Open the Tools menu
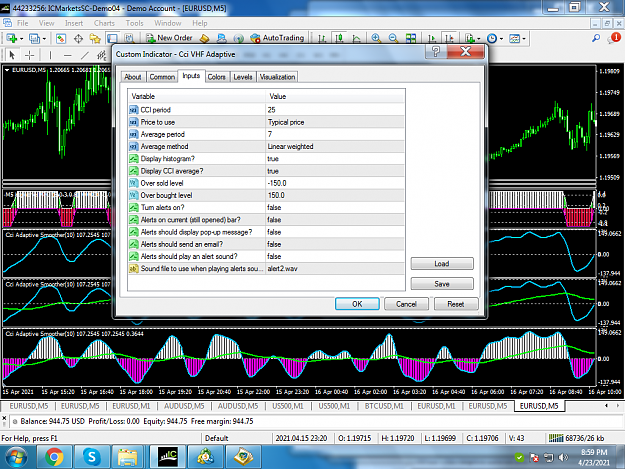This screenshot has height=469, width=625. (x=134, y=23)
